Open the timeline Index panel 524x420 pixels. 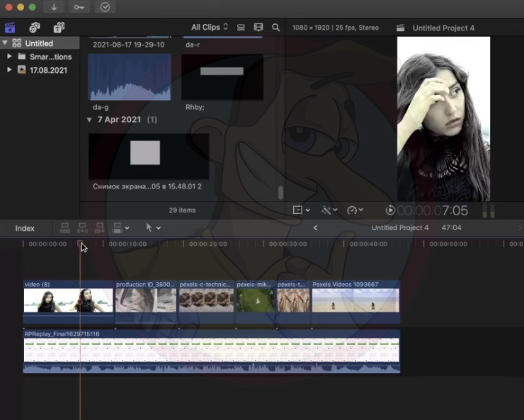pyautogui.click(x=25, y=228)
